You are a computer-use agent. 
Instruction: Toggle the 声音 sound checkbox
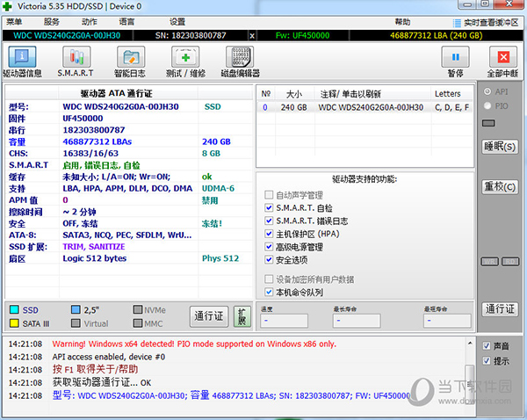(x=487, y=345)
